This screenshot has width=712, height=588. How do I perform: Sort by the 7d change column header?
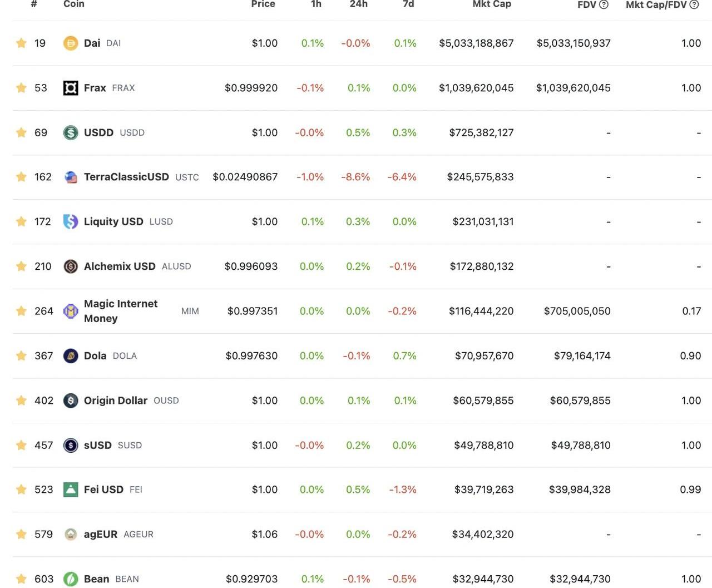408,4
